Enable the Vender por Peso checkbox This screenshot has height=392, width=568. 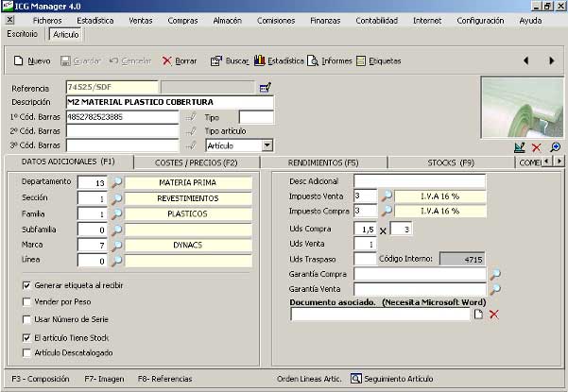[26, 301]
